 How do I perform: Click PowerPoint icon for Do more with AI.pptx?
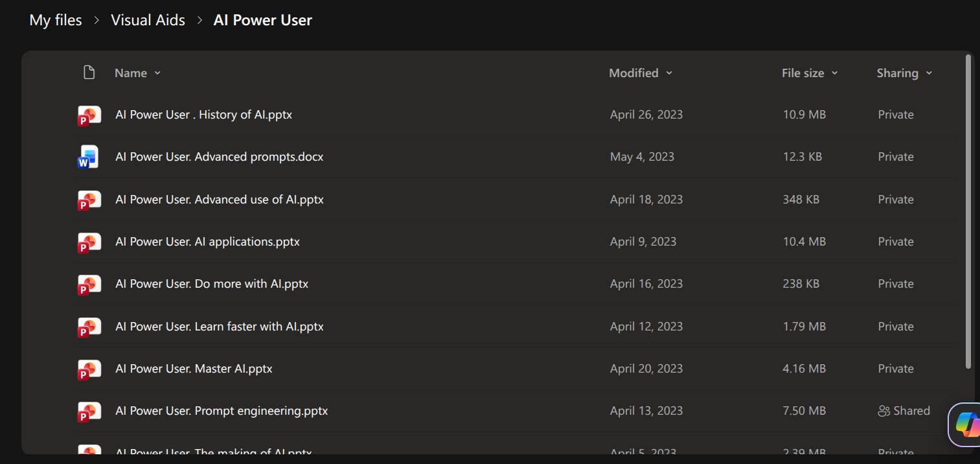[x=89, y=284]
